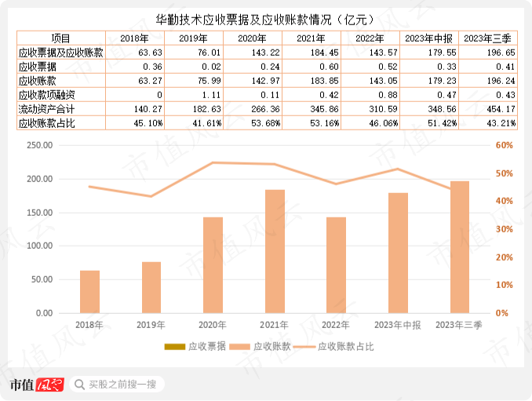Click the cell value 1.11
Image resolution: width=532 pixels, height=401 pixels.
211,95
